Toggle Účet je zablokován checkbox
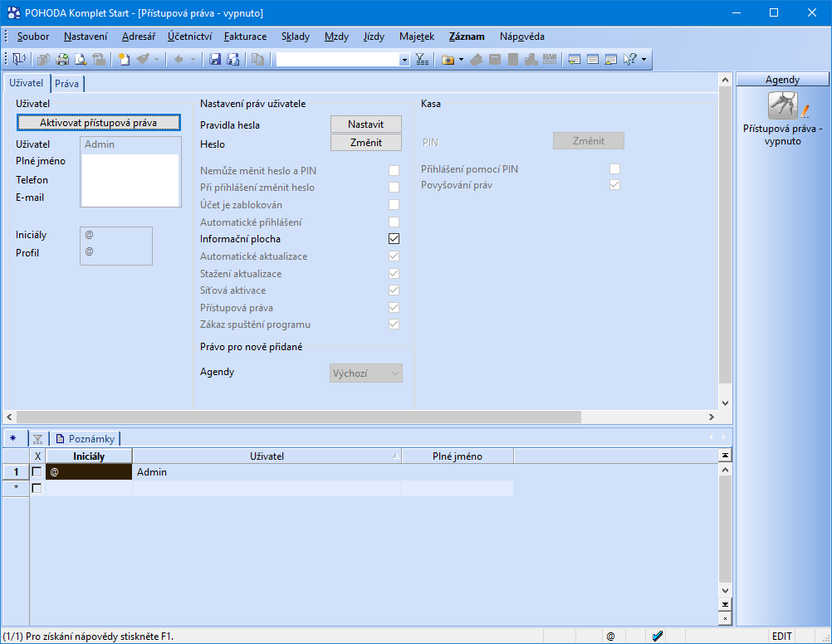Image resolution: width=832 pixels, height=644 pixels. click(x=394, y=205)
